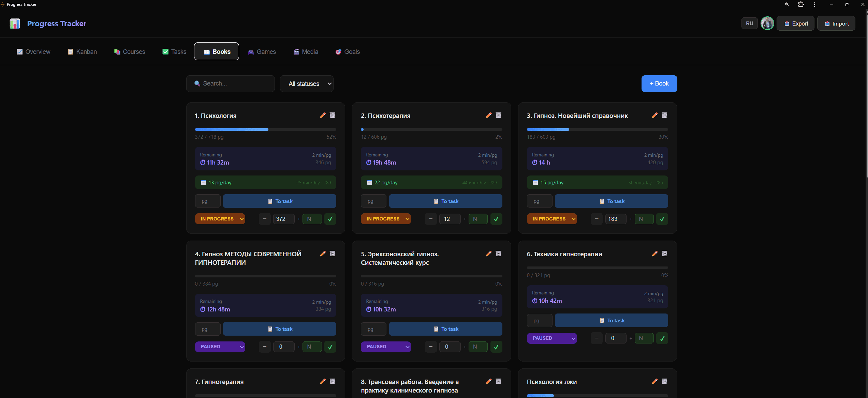Save progress with checkmark on "Гипноз. Новейший справочник"
Screen dimensions: 868x398
pos(662,219)
